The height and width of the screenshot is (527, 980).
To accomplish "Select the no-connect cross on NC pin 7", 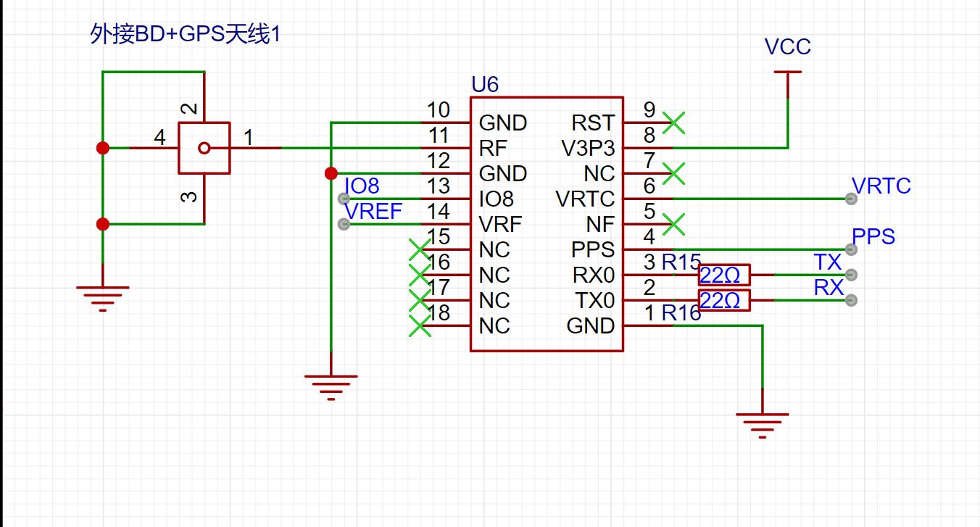I will click(673, 174).
